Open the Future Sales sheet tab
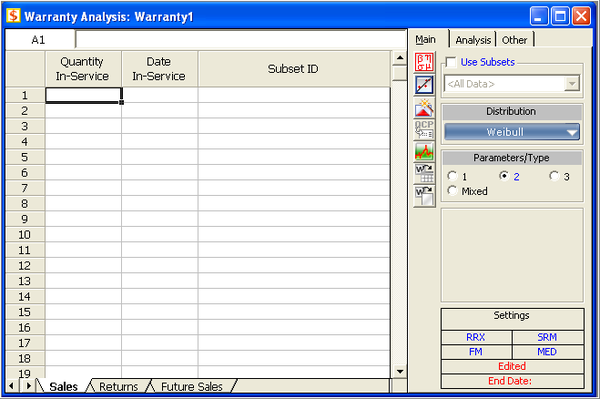 coord(192,386)
